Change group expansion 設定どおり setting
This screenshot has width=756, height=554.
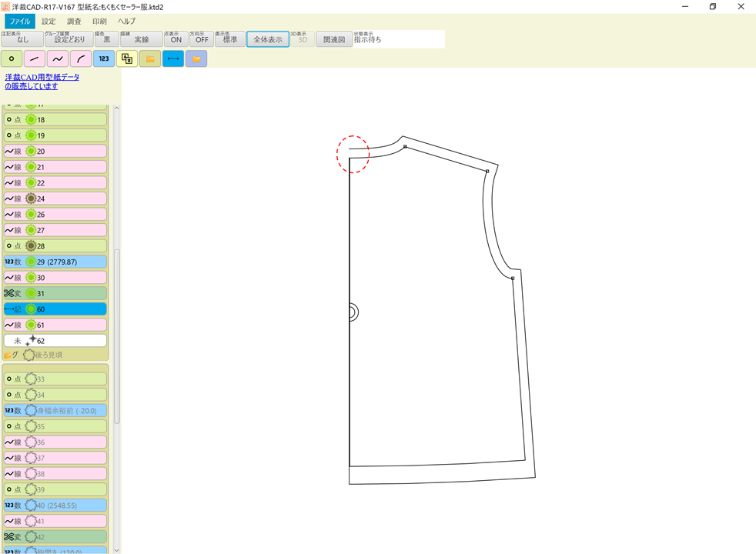coord(69,39)
